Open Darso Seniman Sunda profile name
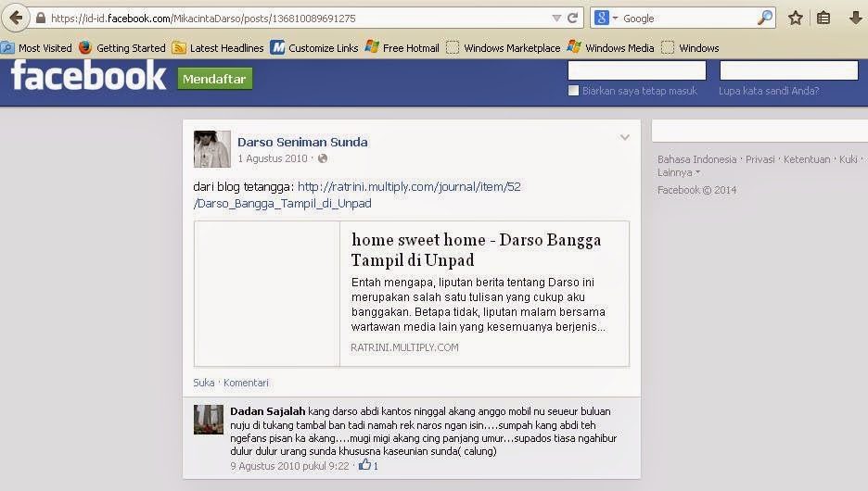This screenshot has width=868, height=491. (x=302, y=142)
